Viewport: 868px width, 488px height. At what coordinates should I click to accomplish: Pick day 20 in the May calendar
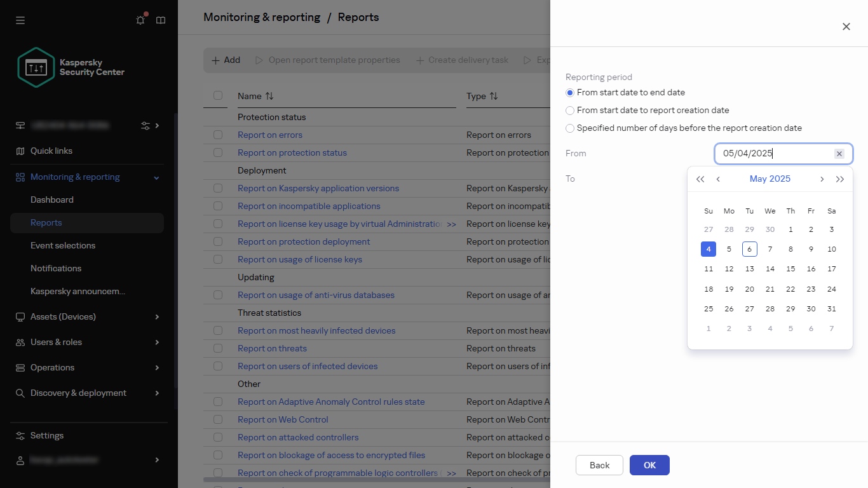pos(749,288)
